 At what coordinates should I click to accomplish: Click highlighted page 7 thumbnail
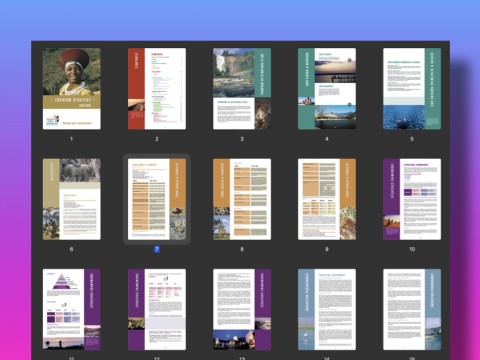(157, 199)
